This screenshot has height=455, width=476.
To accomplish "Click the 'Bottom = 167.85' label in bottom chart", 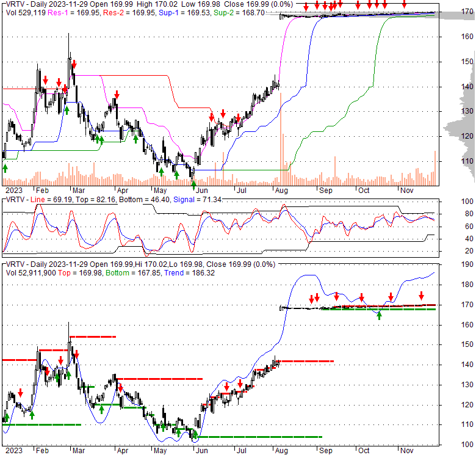I will [134, 273].
